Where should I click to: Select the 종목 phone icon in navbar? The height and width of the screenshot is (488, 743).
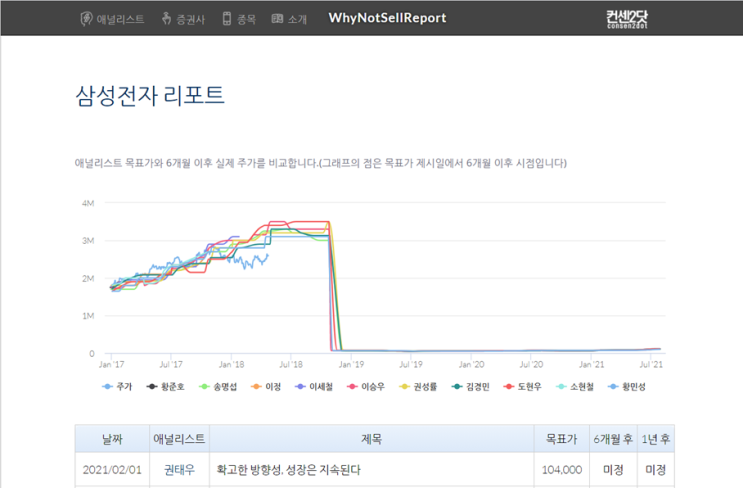(227, 18)
